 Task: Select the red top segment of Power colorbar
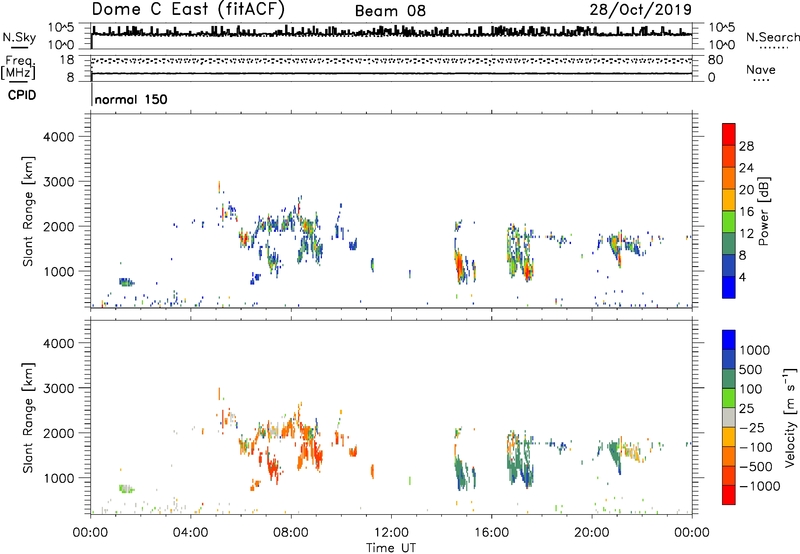(x=729, y=134)
